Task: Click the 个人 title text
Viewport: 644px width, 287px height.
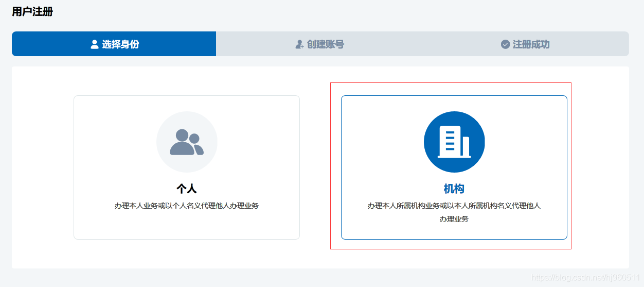Action: click(187, 189)
